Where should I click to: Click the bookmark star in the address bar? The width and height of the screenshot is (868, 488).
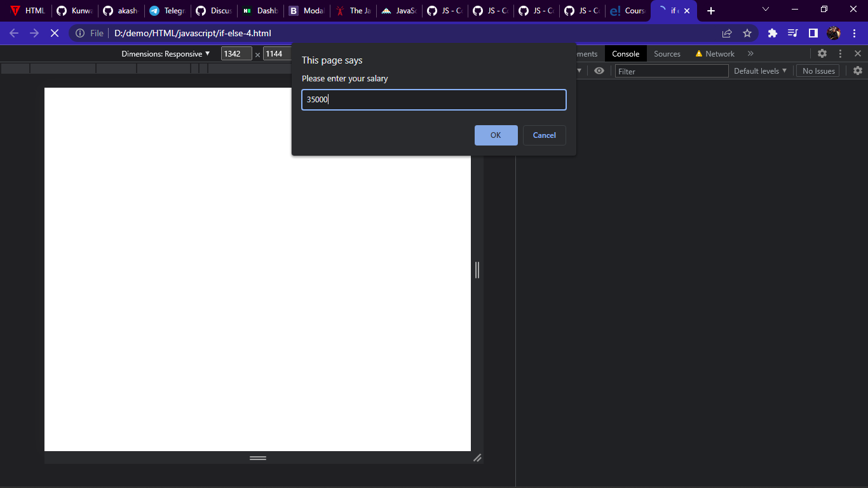tap(747, 33)
